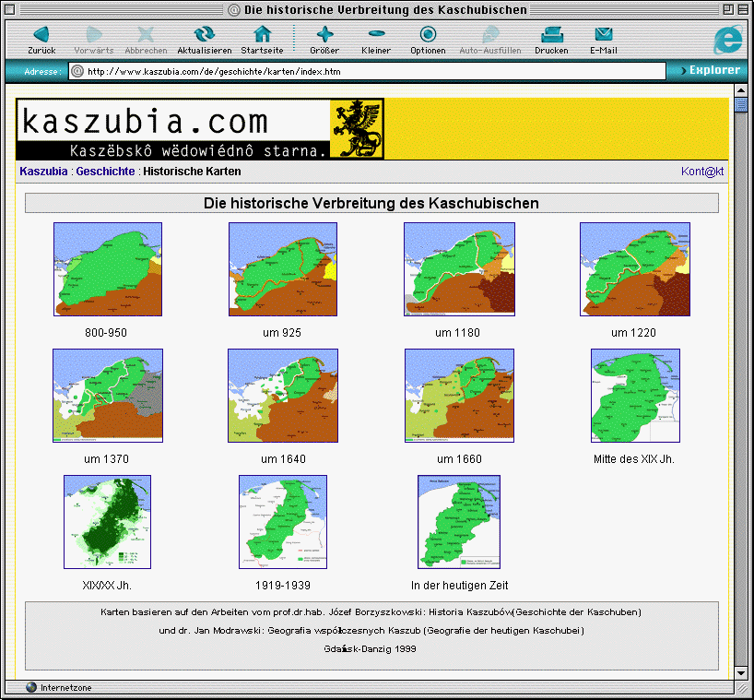Open the 1919-1939 map thumbnail
754x700 pixels.
pos(283,522)
